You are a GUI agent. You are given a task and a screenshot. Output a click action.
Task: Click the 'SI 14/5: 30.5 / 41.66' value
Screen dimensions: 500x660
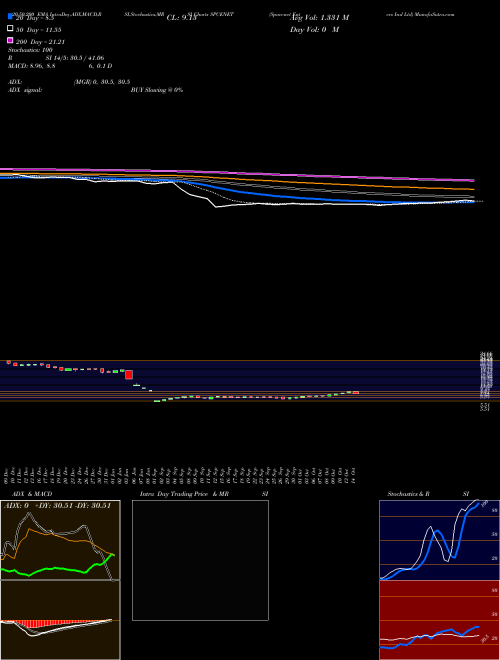point(75,58)
